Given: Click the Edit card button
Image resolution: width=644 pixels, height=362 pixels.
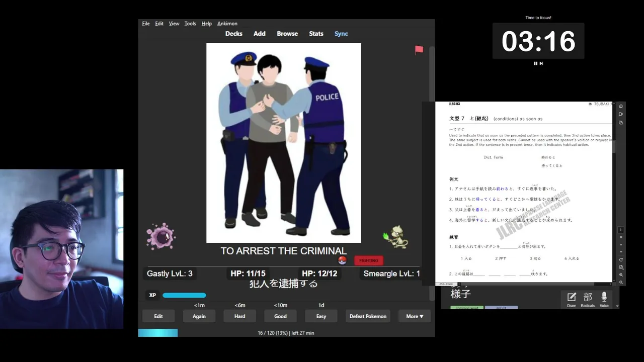Looking at the screenshot, I should (x=158, y=316).
